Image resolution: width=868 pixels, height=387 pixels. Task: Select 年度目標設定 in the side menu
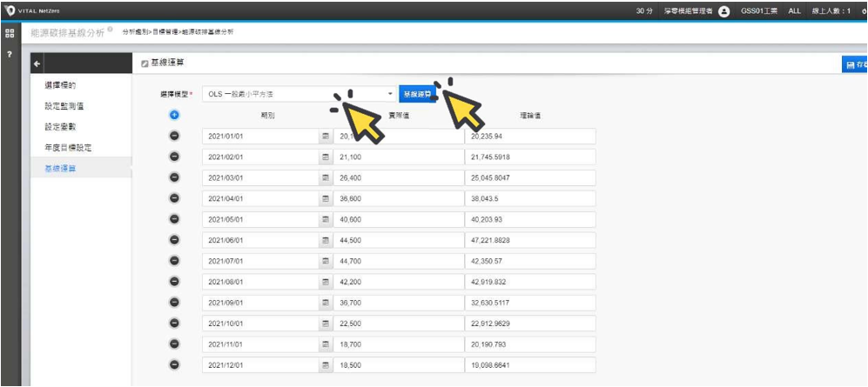pos(68,148)
